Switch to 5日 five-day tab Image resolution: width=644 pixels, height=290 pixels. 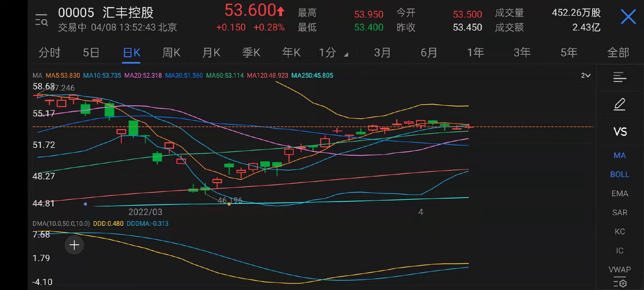(91, 53)
